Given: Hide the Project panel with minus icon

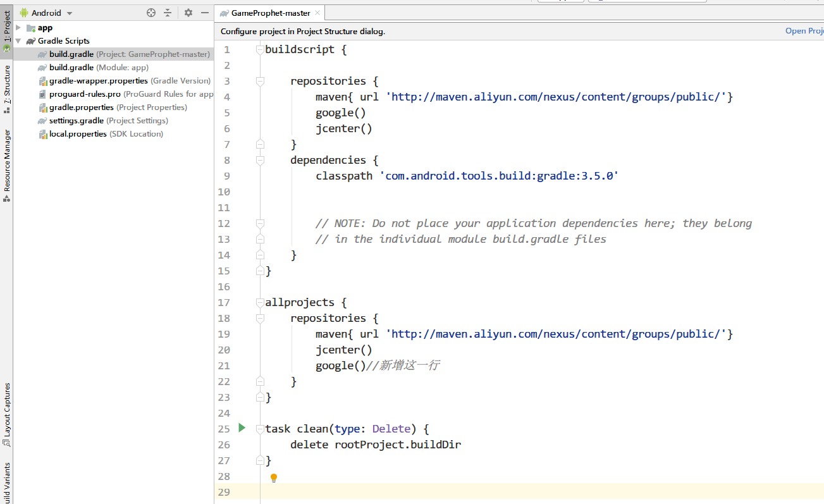Looking at the screenshot, I should [x=204, y=13].
